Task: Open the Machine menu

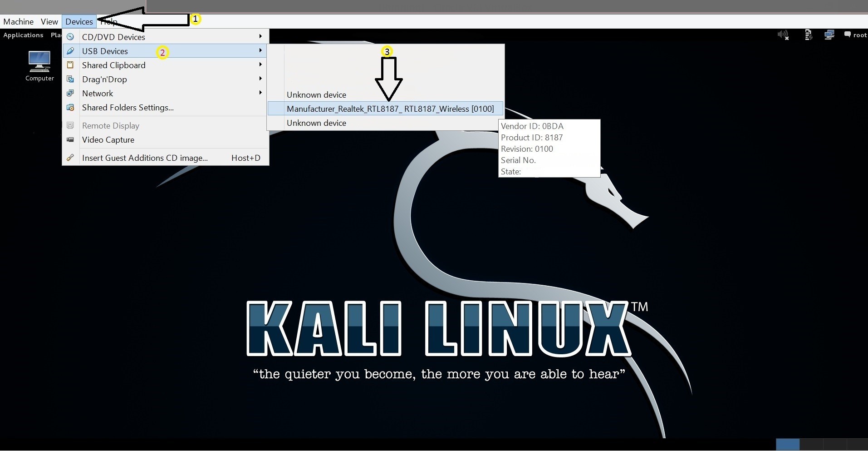Action: click(x=19, y=21)
